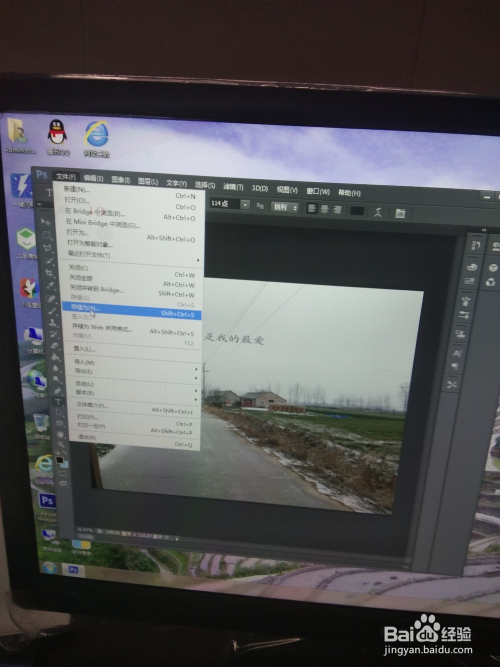
Task: Open the 滤镜(T) menu
Action: pyautogui.click(x=233, y=187)
